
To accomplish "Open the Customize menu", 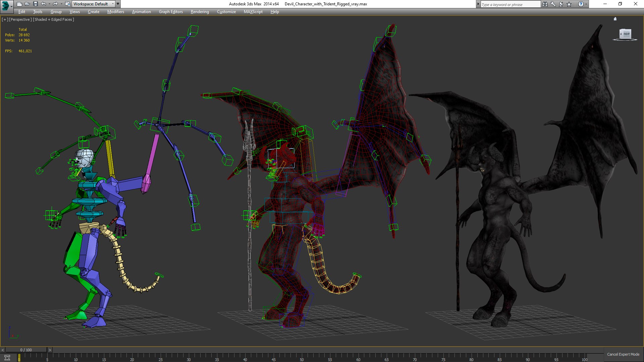I will (x=226, y=12).
